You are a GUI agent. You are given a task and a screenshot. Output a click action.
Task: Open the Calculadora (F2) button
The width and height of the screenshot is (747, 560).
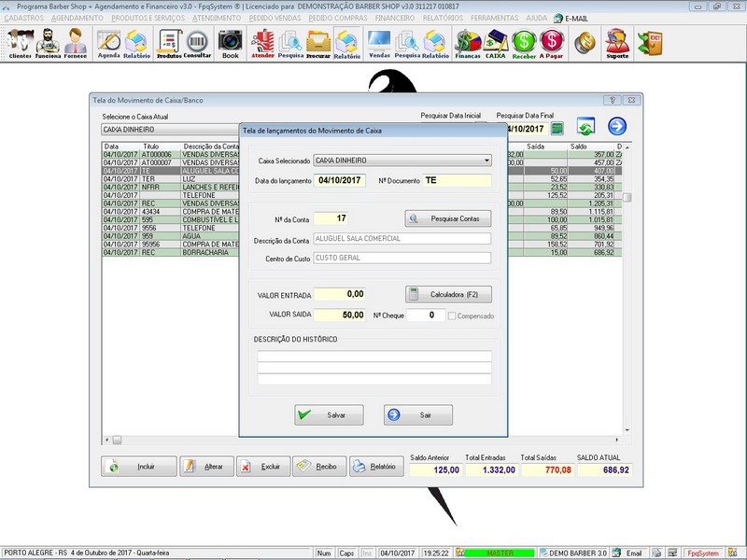point(448,294)
